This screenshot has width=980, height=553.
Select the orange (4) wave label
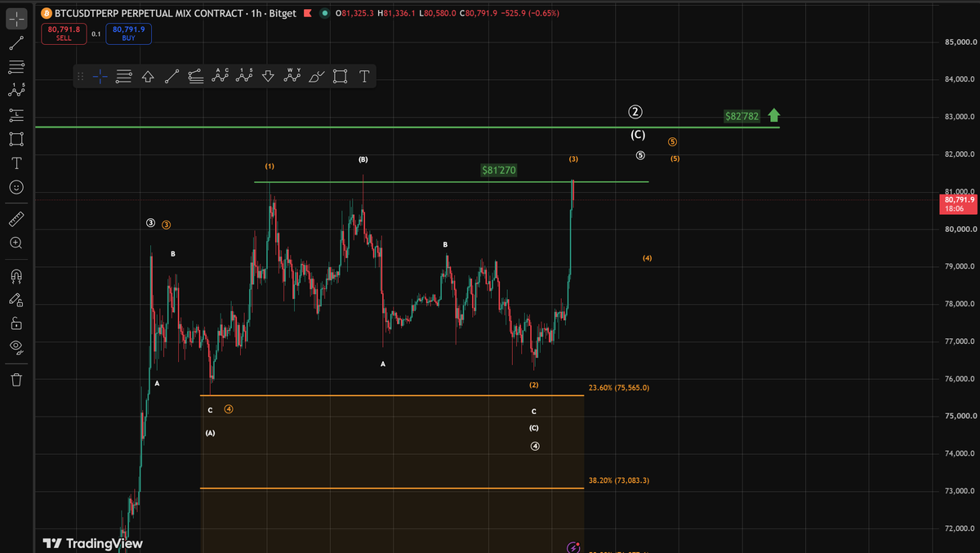coord(647,258)
